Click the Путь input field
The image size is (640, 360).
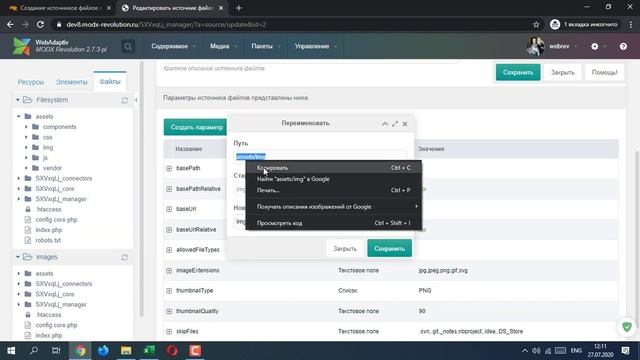tap(320, 156)
